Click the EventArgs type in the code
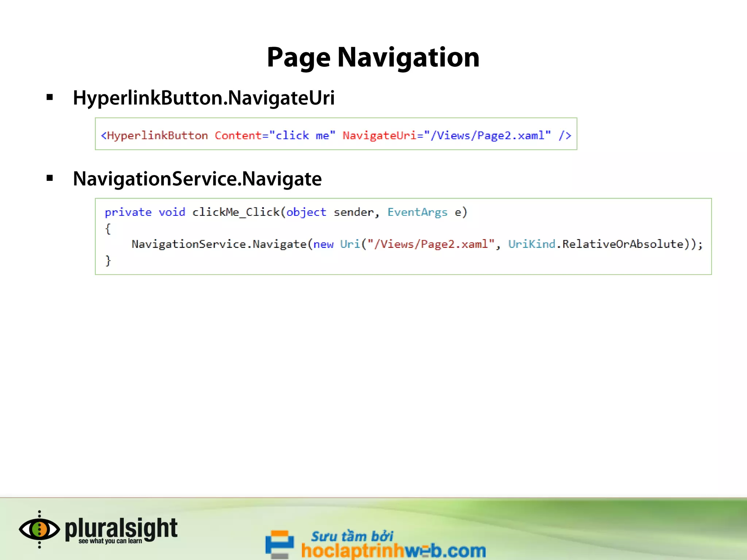Viewport: 747px width, 560px height. point(417,212)
